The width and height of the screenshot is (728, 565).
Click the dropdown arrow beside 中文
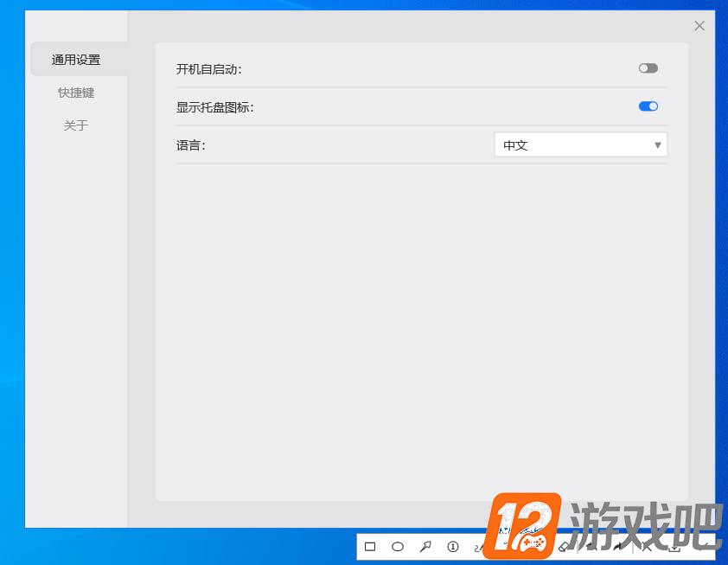657,145
